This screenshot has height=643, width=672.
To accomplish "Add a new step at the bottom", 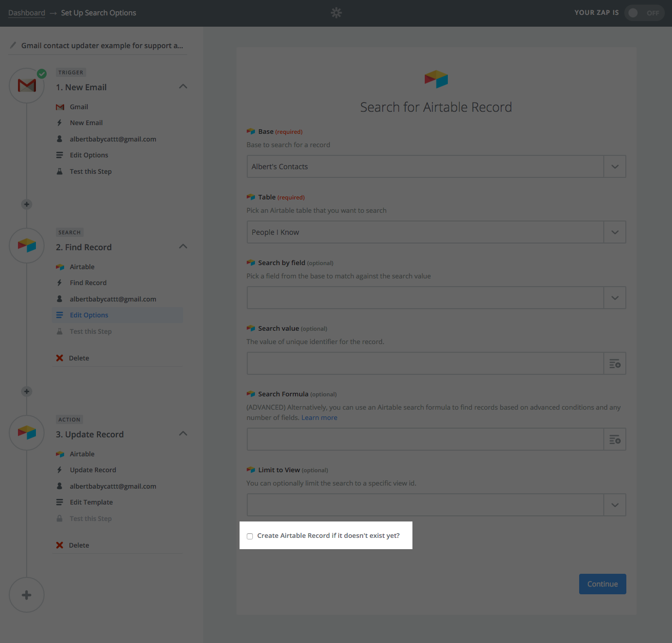I will [x=27, y=595].
